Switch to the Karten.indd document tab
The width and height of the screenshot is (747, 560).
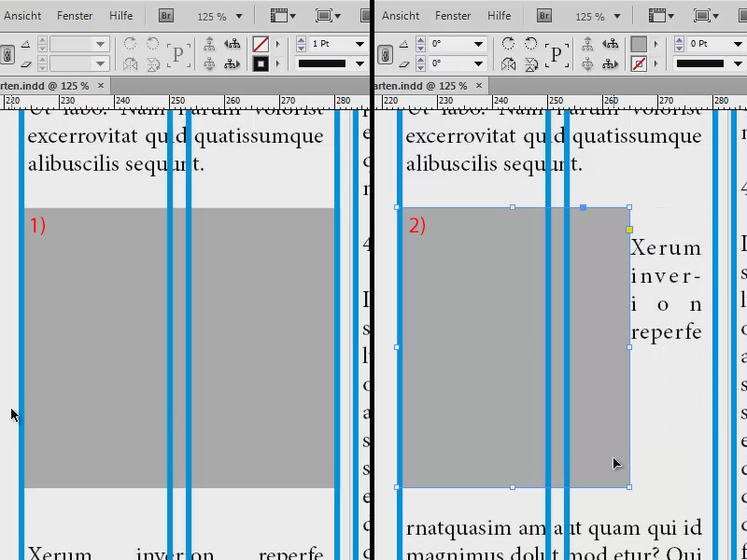pyautogui.click(x=47, y=85)
